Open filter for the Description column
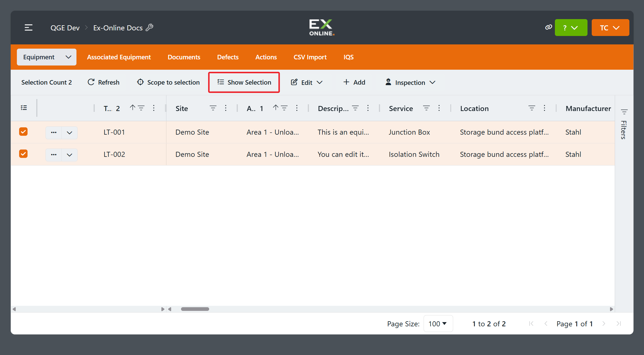The width and height of the screenshot is (644, 355). pyautogui.click(x=355, y=108)
